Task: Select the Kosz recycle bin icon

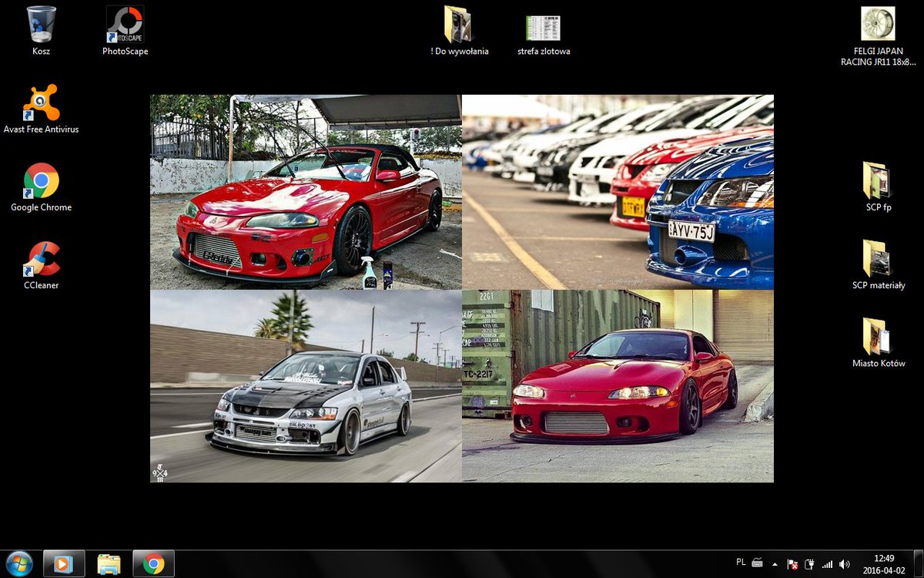Action: [41, 31]
